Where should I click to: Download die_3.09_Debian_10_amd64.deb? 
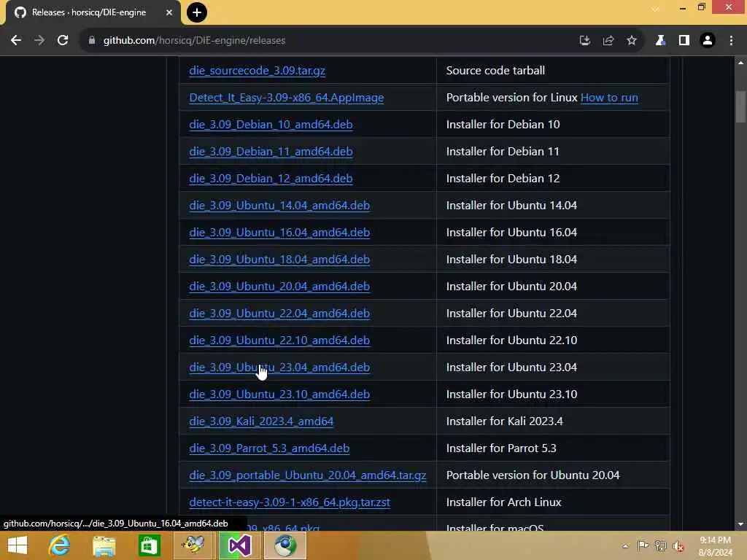pos(271,124)
